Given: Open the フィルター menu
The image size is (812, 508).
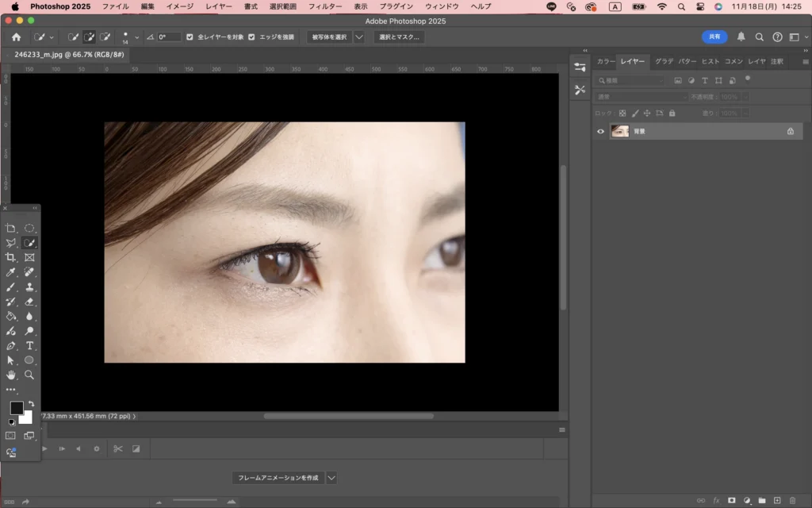Looking at the screenshot, I should (x=325, y=6).
